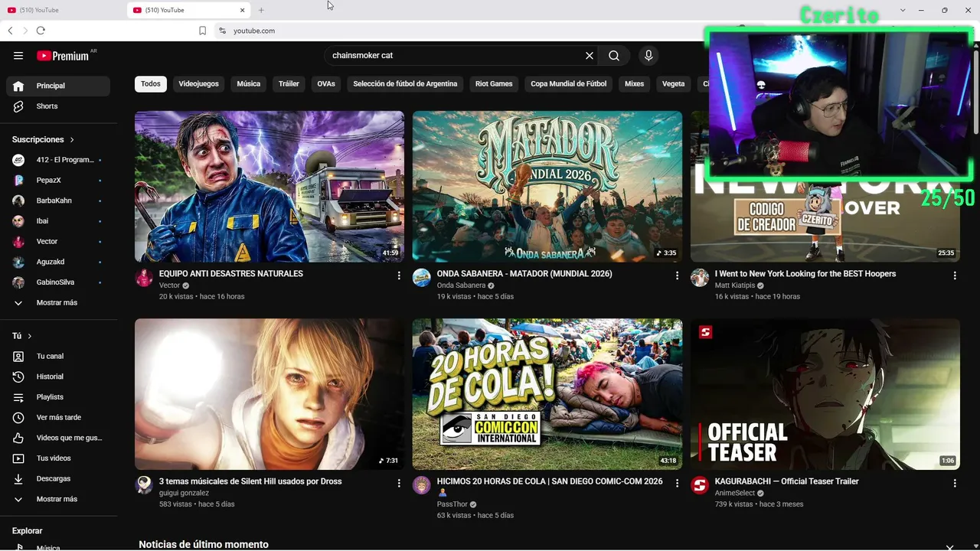This screenshot has width=980, height=551.
Task: Click the magnifying glass search button
Action: coord(614,55)
